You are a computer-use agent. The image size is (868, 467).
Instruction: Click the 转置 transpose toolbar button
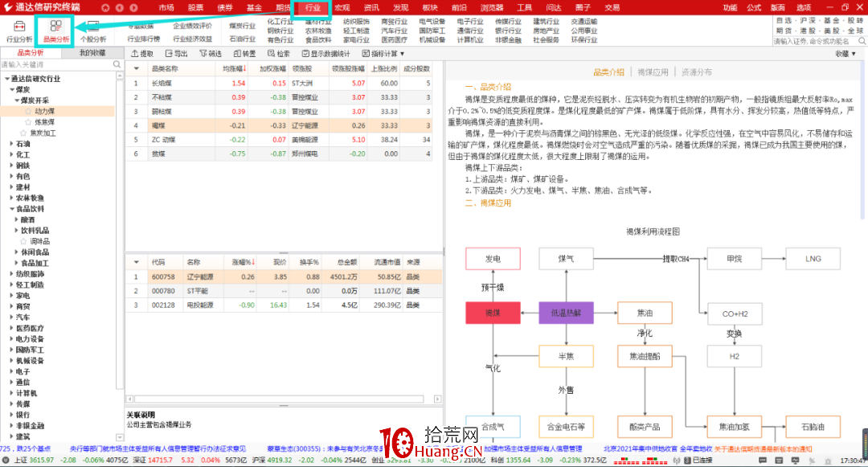pos(244,54)
